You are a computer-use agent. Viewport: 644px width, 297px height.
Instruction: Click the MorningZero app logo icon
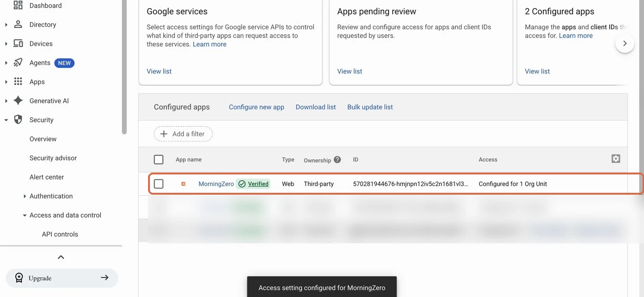[x=183, y=184]
